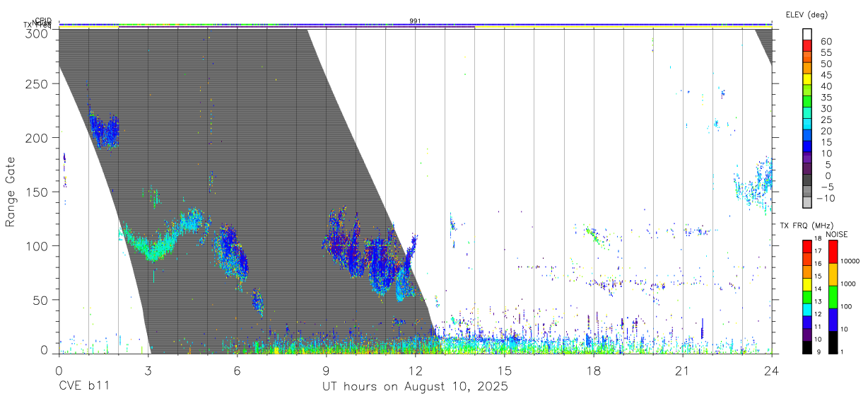This screenshot has width=868, height=401.
Task: Click y-axis tick label '250'
Action: (37, 84)
